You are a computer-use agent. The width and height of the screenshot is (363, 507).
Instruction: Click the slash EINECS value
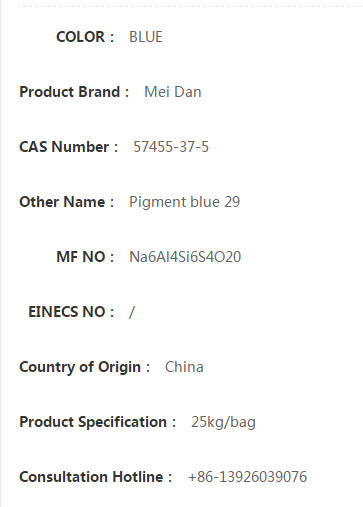(132, 312)
